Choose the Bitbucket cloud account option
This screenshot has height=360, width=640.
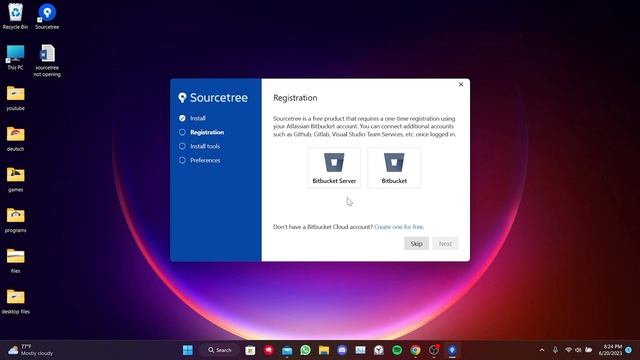394,168
